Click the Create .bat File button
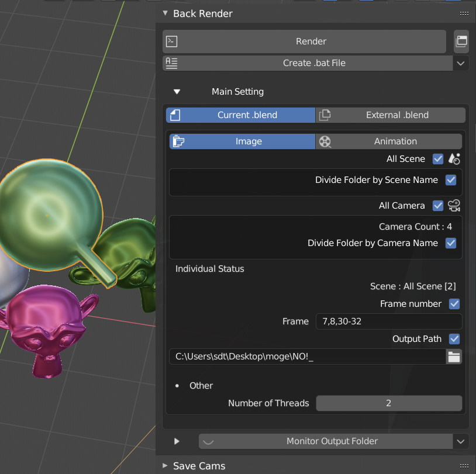The width and height of the screenshot is (476, 474). tap(308, 63)
